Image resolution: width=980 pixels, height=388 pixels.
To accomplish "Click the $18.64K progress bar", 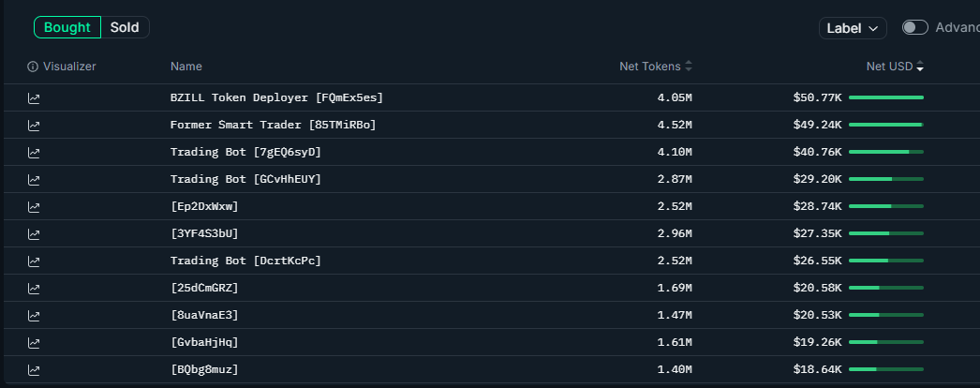I will point(886,369).
